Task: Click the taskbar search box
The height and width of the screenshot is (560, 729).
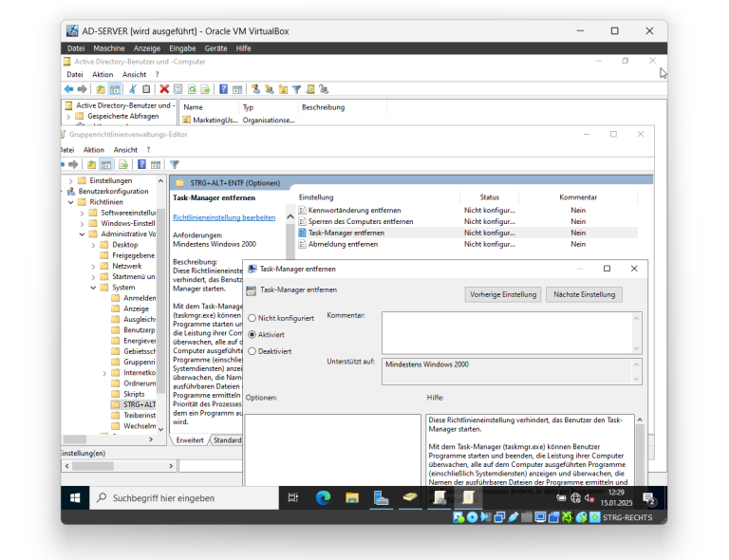Action: tap(184, 498)
